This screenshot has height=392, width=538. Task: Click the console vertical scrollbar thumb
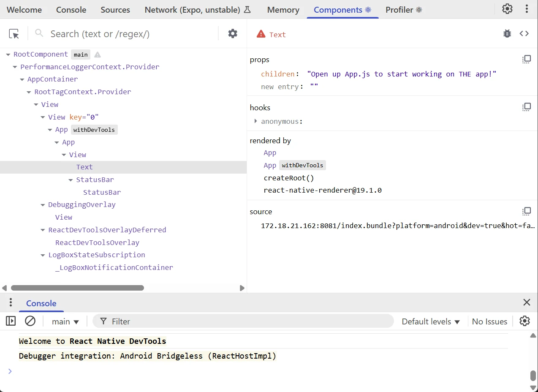click(533, 376)
